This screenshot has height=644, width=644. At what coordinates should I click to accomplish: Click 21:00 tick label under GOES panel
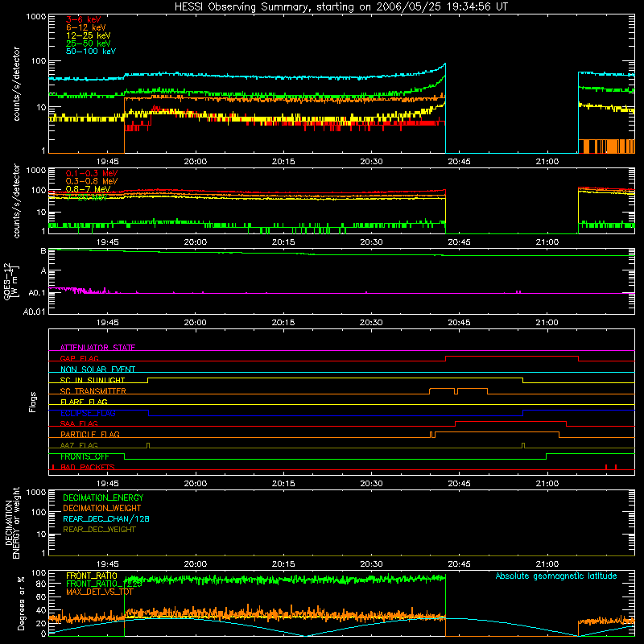(547, 323)
